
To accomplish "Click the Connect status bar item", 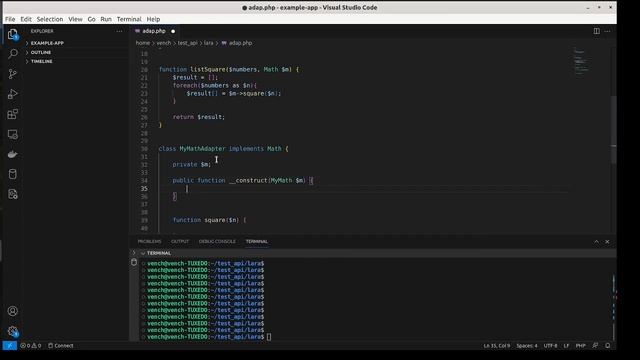I will (x=61, y=346).
